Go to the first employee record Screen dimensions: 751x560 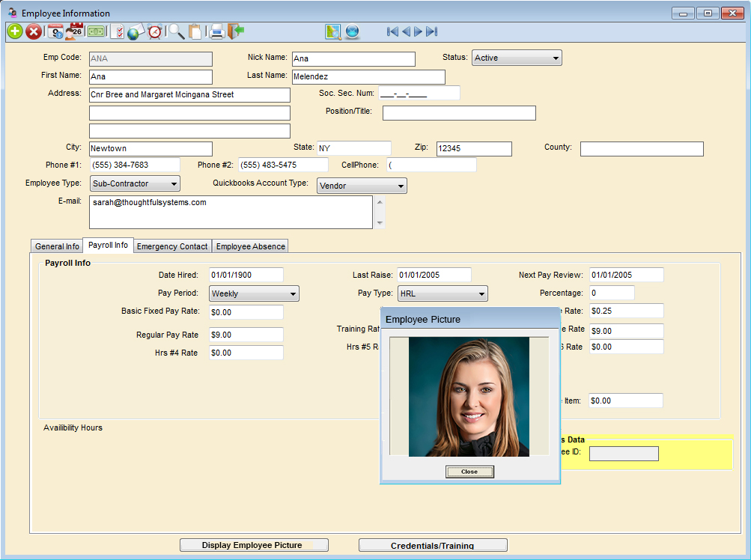392,31
